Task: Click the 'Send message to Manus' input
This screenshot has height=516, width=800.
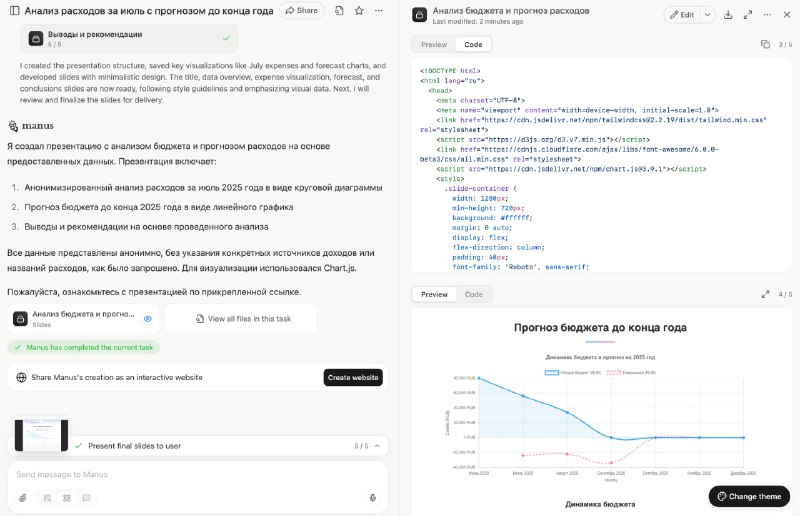Action: 190,474
